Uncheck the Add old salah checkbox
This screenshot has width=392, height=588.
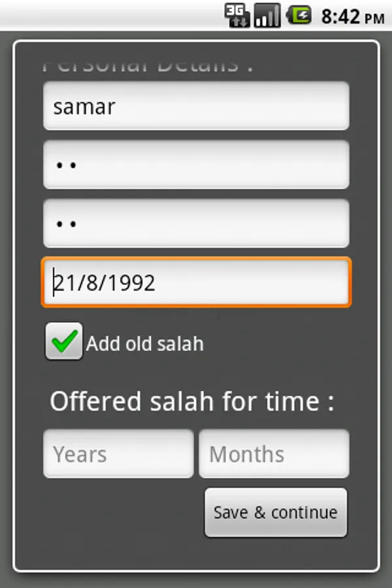point(63,342)
